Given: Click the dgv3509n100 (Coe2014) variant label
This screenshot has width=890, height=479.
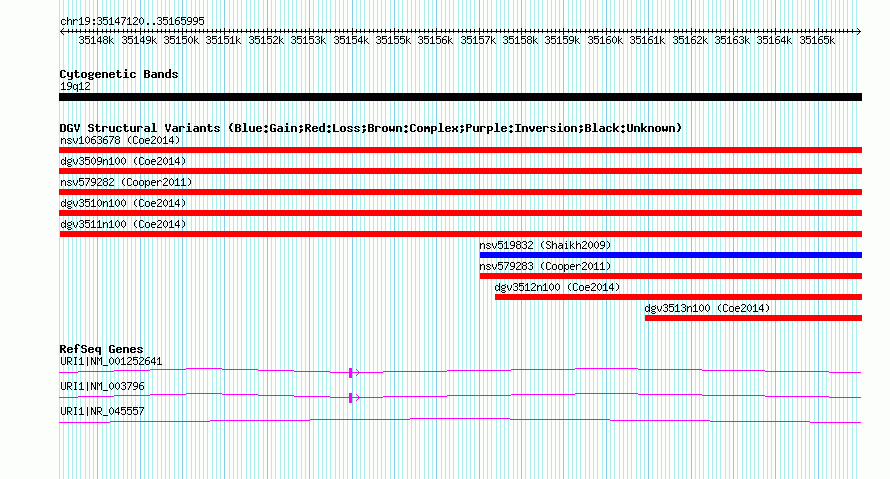Looking at the screenshot, I should (x=123, y=161).
